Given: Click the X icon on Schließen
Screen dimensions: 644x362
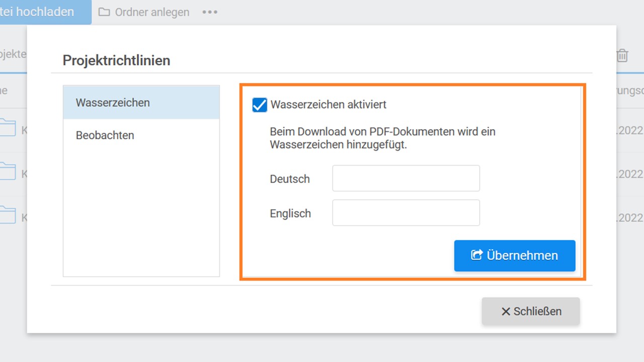Looking at the screenshot, I should (506, 312).
